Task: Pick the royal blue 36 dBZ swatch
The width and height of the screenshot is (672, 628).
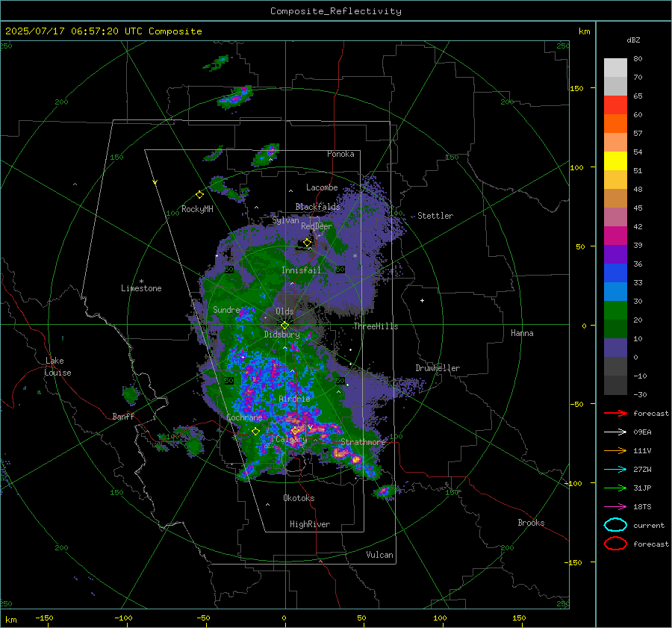Action: pyautogui.click(x=615, y=273)
